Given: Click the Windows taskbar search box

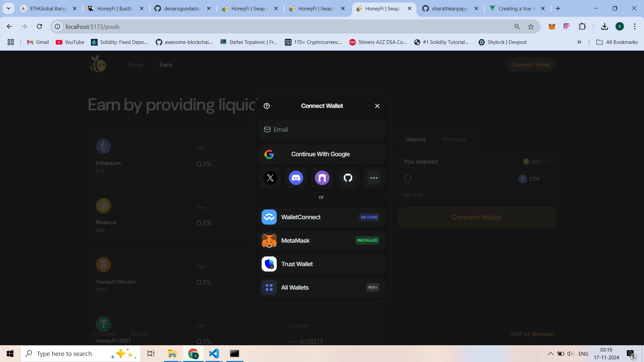Looking at the screenshot, I should click(80, 354).
